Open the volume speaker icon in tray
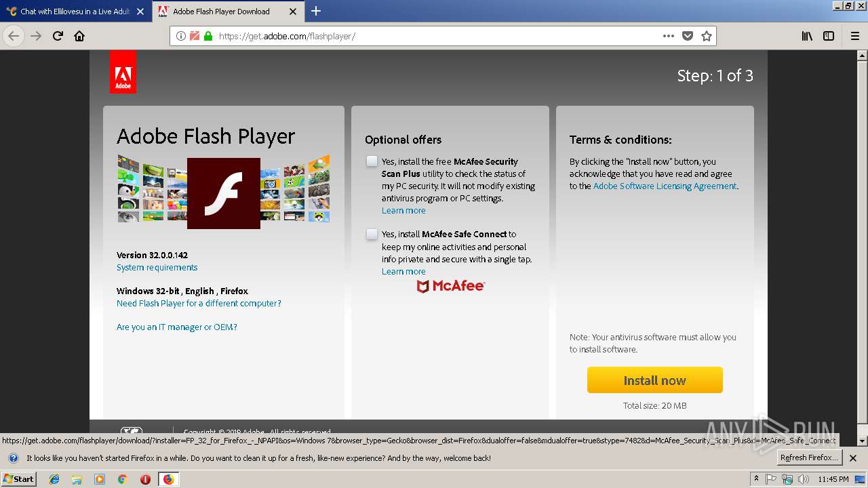Image resolution: width=868 pixels, height=488 pixels. click(804, 479)
